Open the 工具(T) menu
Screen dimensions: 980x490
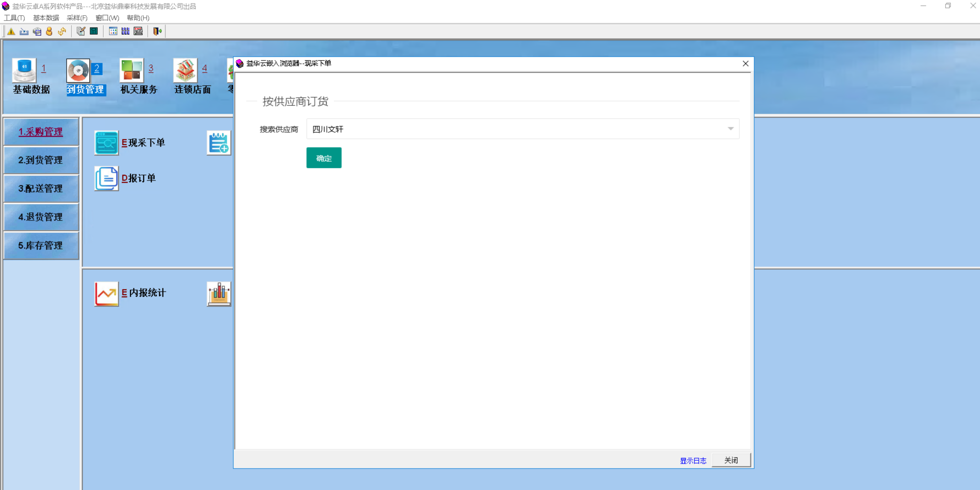15,18
